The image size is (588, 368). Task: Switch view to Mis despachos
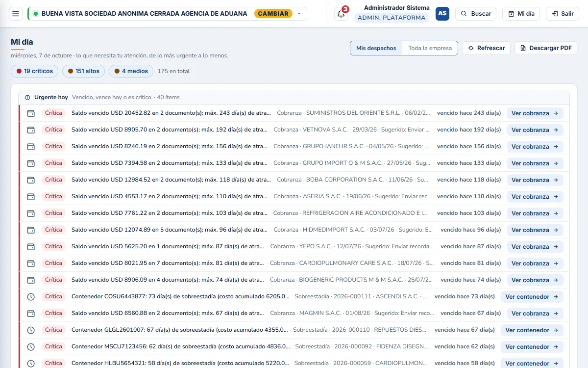click(376, 48)
